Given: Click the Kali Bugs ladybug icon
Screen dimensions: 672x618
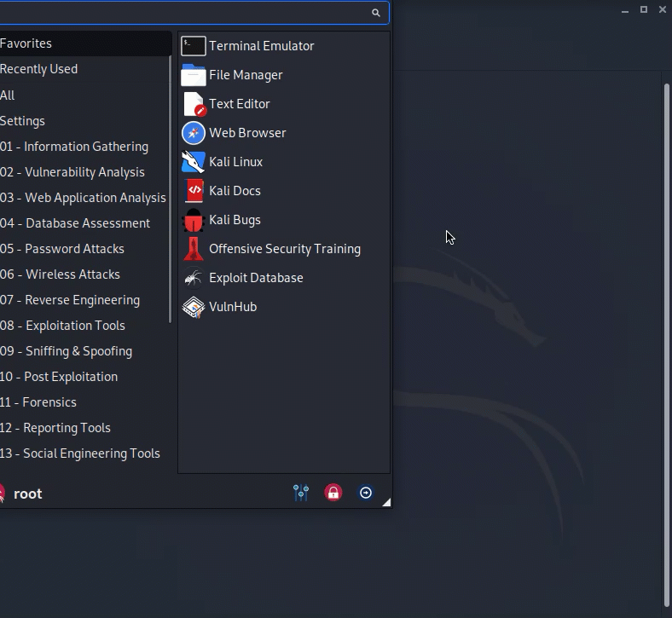Looking at the screenshot, I should pos(193,220).
